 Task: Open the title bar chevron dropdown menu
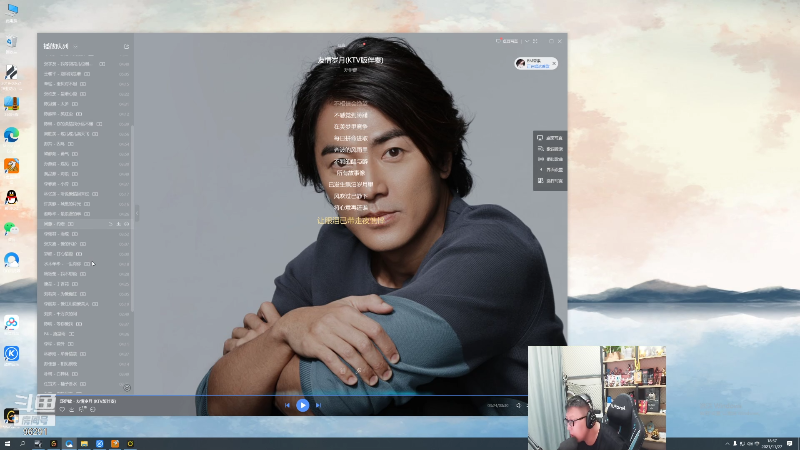pos(527,41)
